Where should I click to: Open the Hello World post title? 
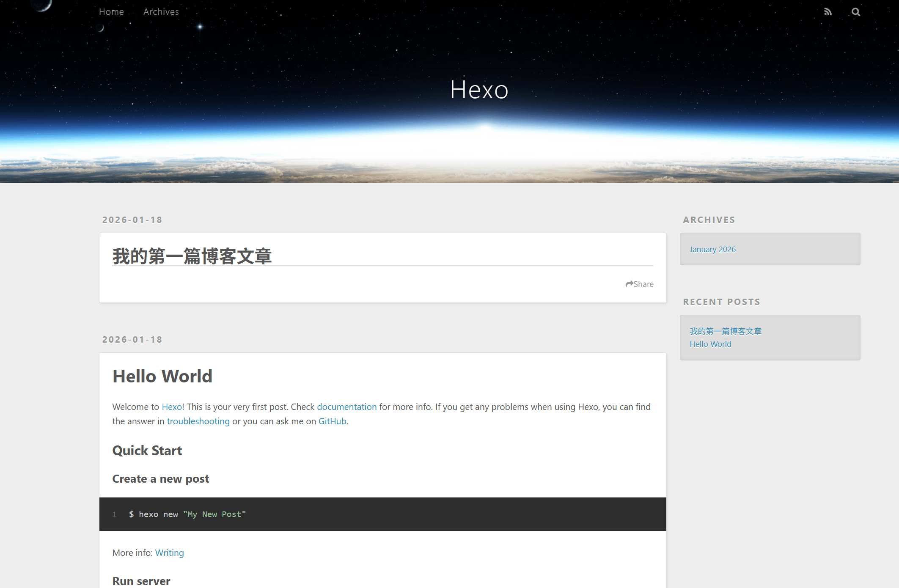pos(162,376)
